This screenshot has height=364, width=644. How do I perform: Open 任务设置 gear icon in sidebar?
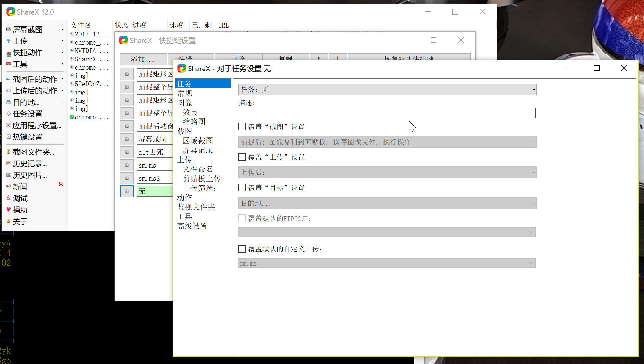click(9, 114)
